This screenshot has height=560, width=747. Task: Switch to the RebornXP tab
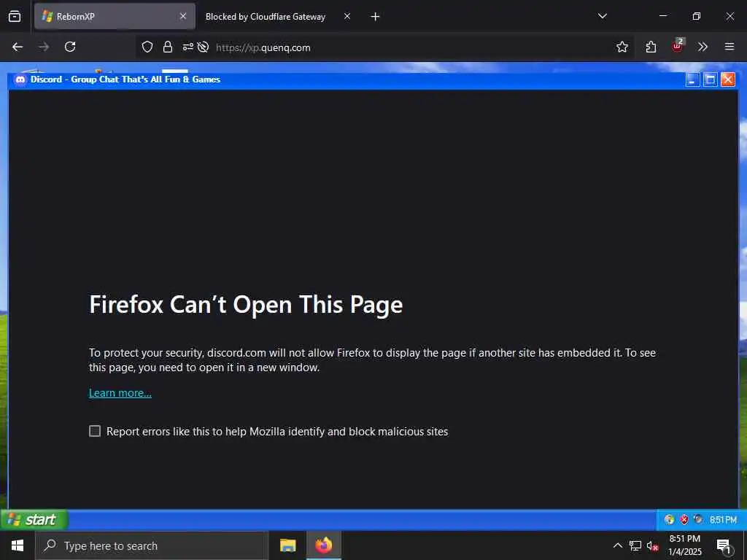click(x=115, y=16)
